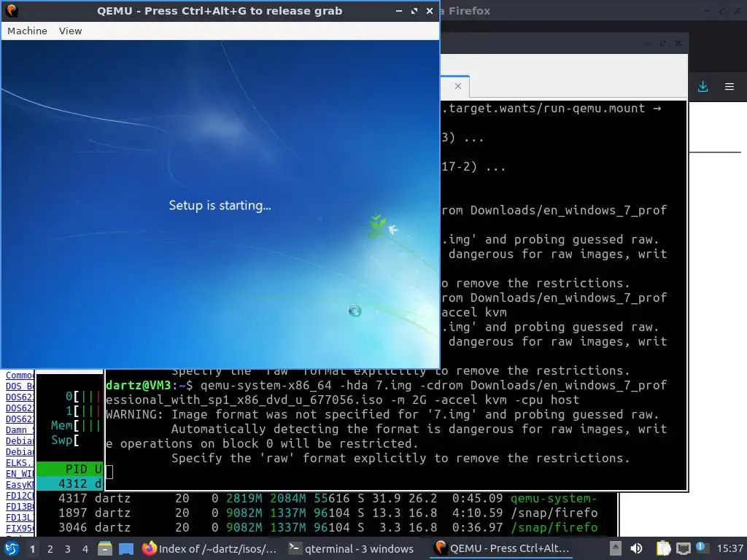Image resolution: width=747 pixels, height=560 pixels.
Task: Open the 'DOS_B' link in Firefox listing
Action: tap(20, 386)
